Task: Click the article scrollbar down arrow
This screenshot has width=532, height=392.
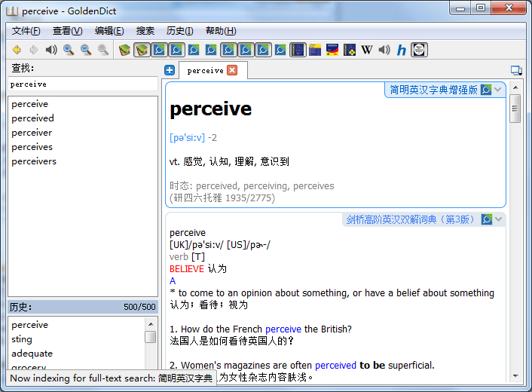Action: (515, 375)
